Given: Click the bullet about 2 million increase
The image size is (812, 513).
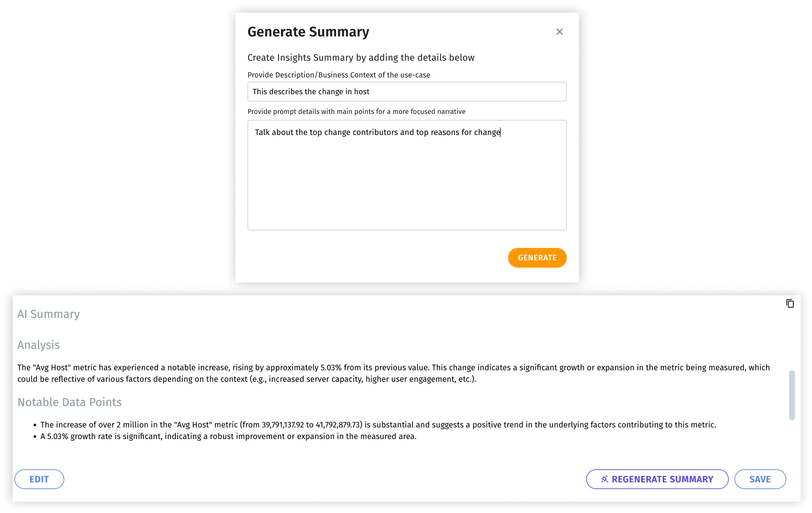Looking at the screenshot, I should pos(378,425).
